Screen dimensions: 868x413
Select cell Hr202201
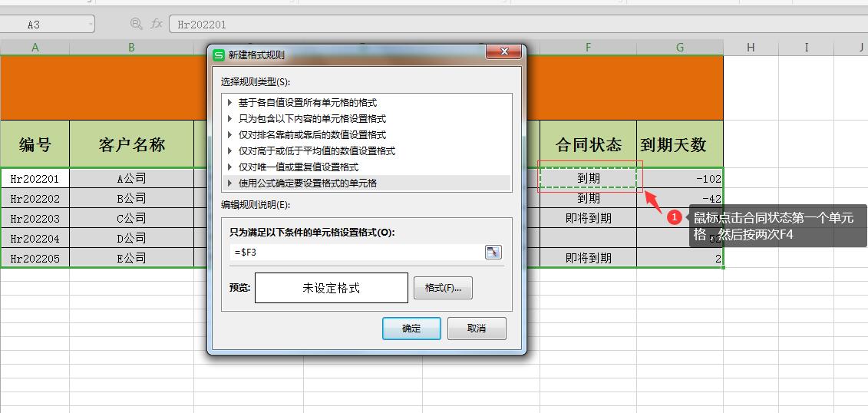click(35, 178)
